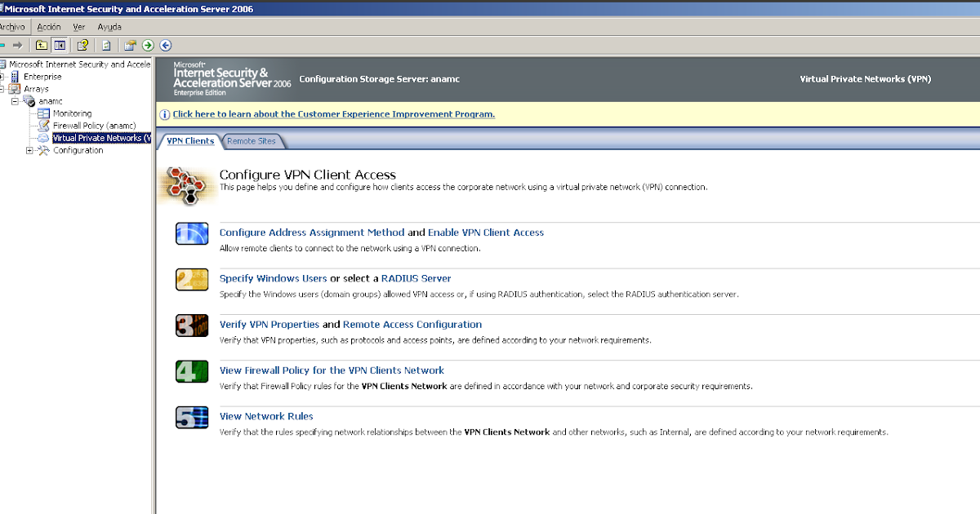Open the Acción menu
This screenshot has width=980, height=514.
point(49,27)
